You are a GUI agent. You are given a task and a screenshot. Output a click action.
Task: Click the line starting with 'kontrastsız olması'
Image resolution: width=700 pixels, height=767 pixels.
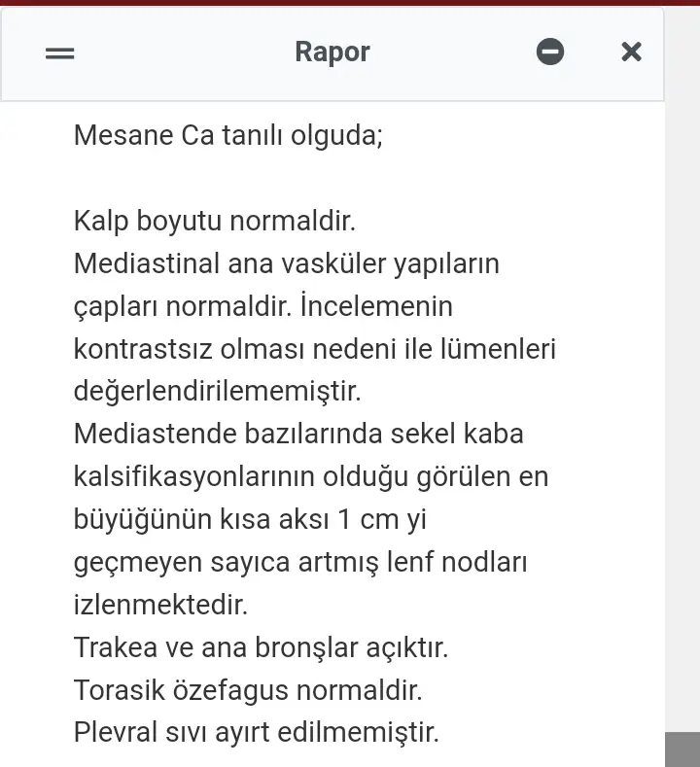pyautogui.click(x=314, y=349)
